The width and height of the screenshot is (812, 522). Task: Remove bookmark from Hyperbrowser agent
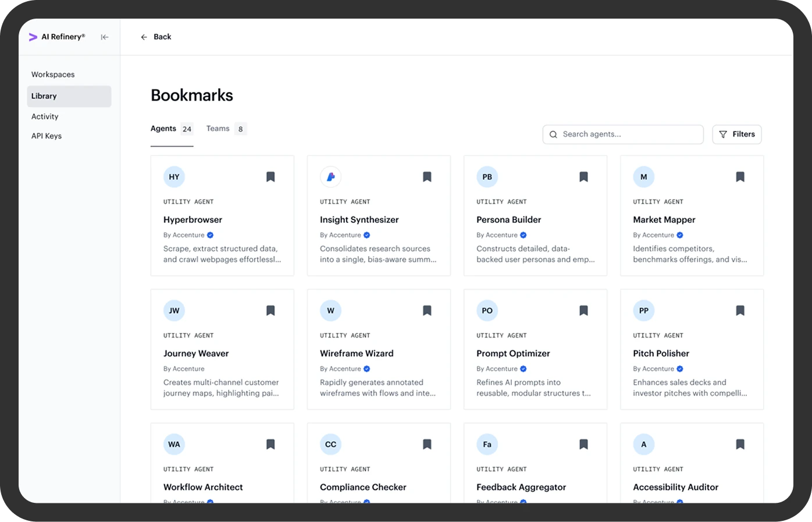coord(270,177)
